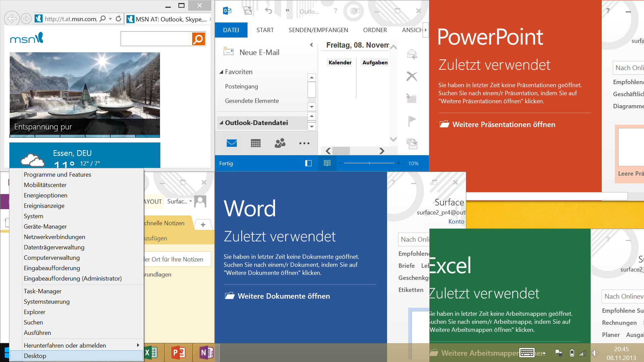The height and width of the screenshot is (362, 644).
Task: Click the MSN search magnifier button
Action: 198,39
